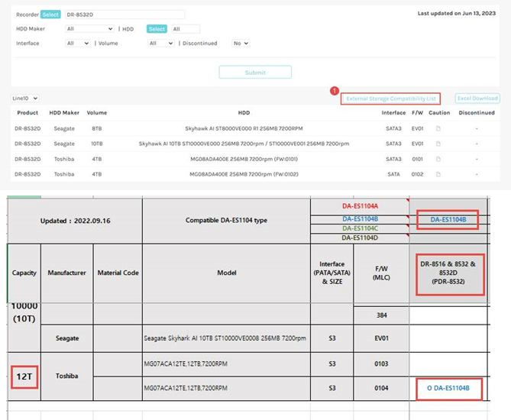Select the DR-8516 & 8532 & 8532D header cell
Viewport: 511px width, 420px height.
pyautogui.click(x=450, y=274)
